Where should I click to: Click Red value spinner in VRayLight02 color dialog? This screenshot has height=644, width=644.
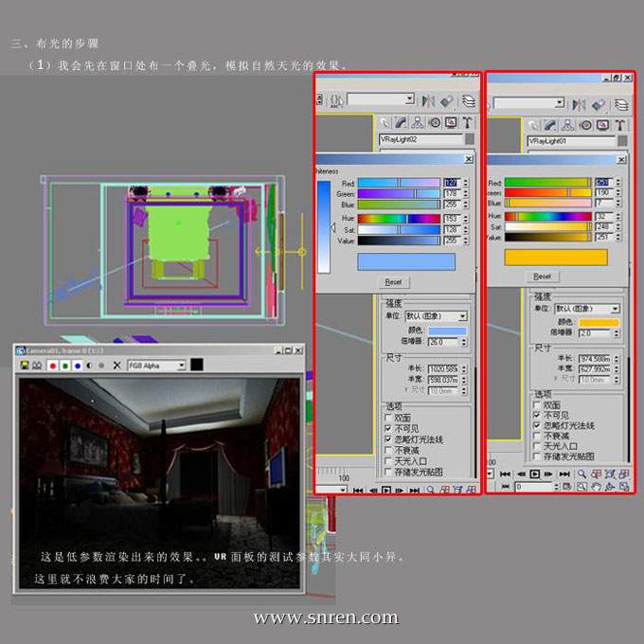pos(465,183)
